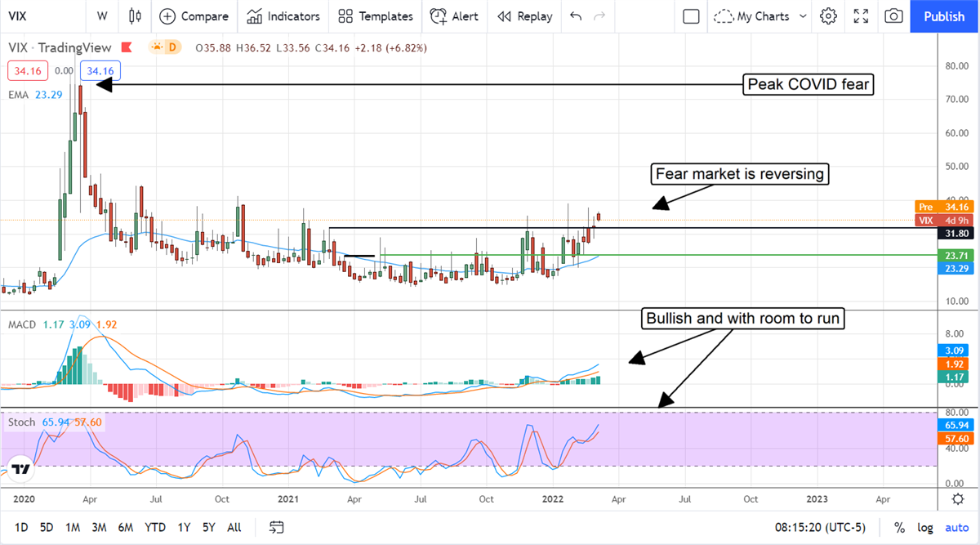Click the Publish button
The height and width of the screenshot is (545, 980).
[x=944, y=16]
